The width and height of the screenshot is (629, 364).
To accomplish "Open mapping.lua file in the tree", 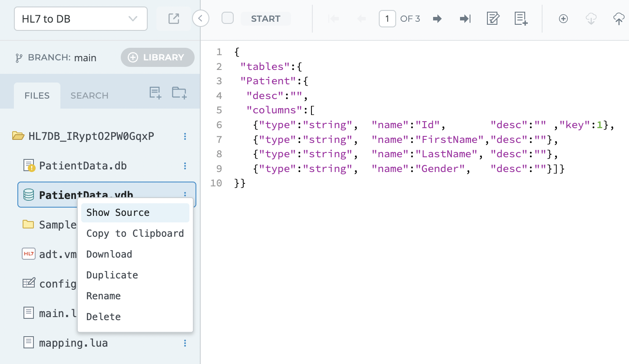I will (x=73, y=343).
